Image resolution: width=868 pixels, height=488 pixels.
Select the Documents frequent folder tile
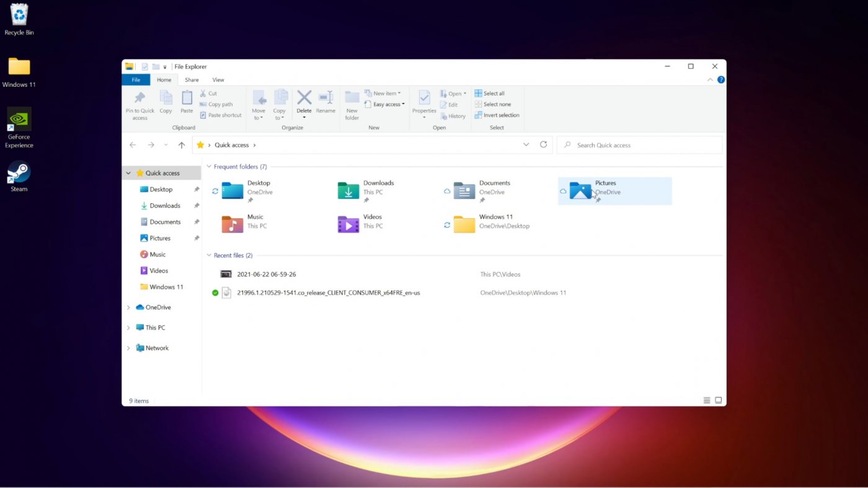(499, 191)
